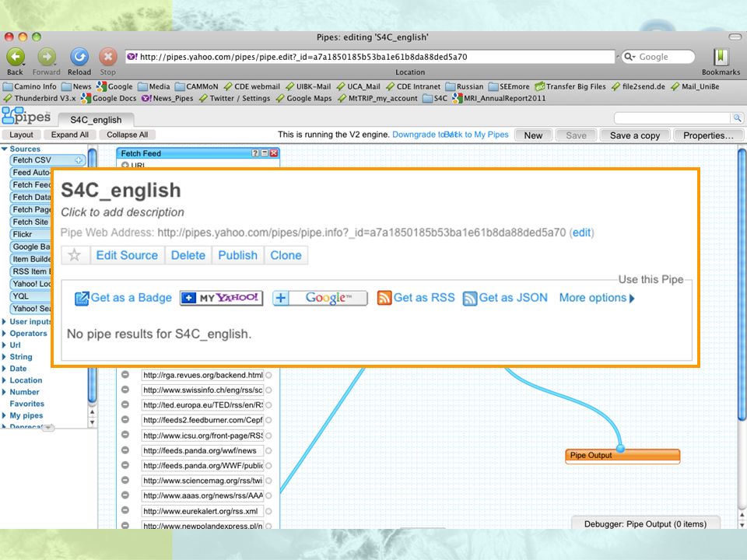This screenshot has height=560, width=747.
Task: Click the orange Get as RSS icon
Action: coord(384,298)
